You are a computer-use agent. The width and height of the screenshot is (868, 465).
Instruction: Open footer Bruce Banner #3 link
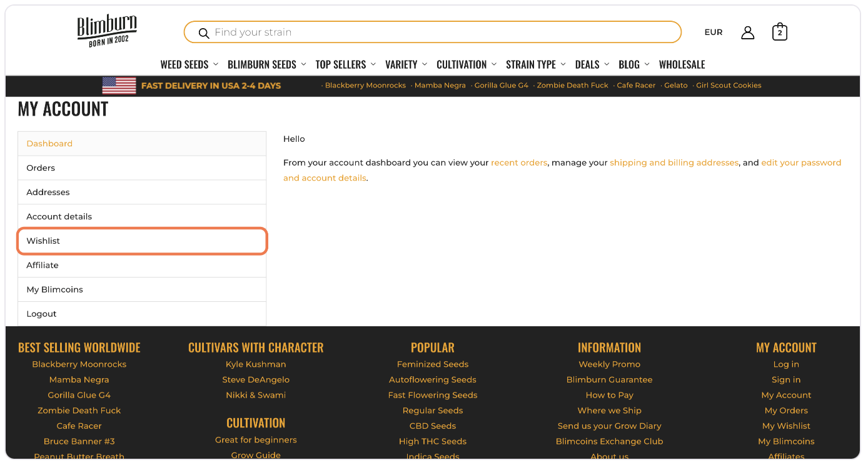tap(79, 441)
